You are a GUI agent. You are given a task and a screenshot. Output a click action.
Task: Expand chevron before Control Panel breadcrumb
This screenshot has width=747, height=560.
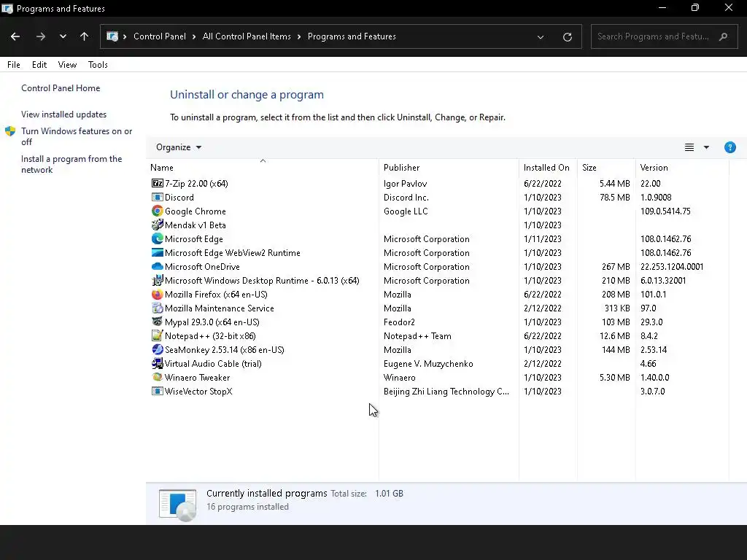(x=125, y=36)
